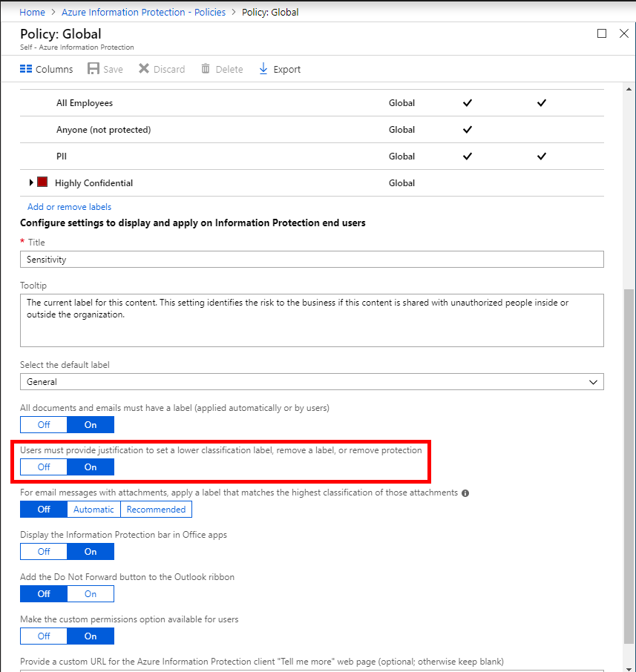The image size is (636, 672).
Task: Open the default label dropdown showing General
Action: click(312, 382)
